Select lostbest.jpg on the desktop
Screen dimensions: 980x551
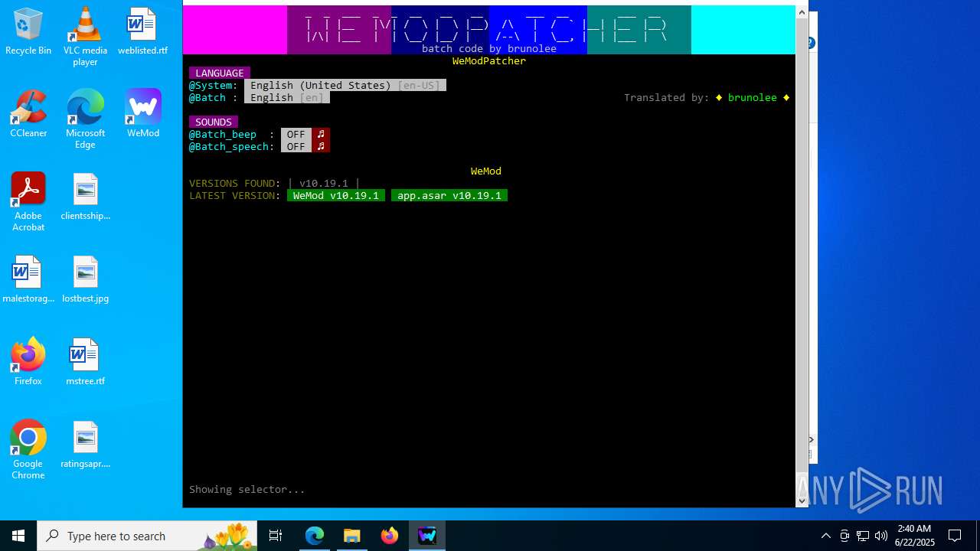85,279
